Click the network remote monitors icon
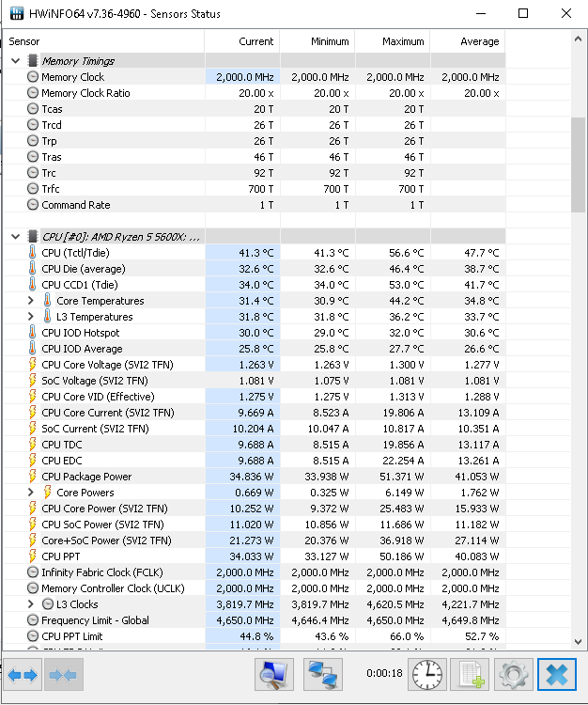The width and height of the screenshot is (588, 705). click(322, 675)
